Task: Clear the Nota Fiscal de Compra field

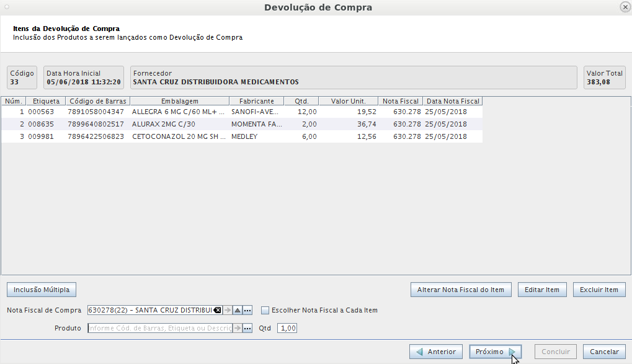Action: pyautogui.click(x=217, y=310)
